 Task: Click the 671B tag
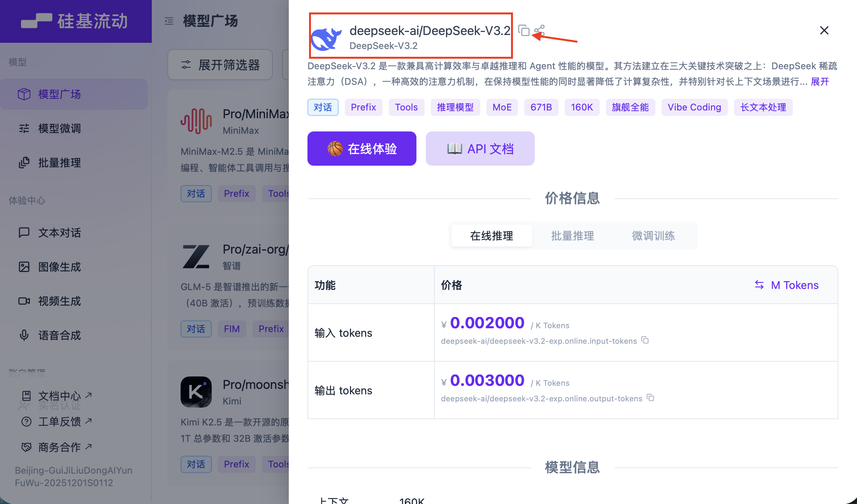click(541, 107)
